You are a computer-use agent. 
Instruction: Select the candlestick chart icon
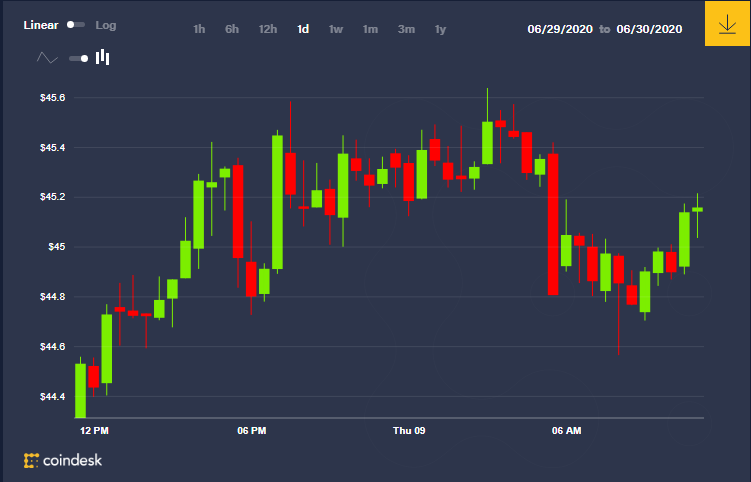point(102,57)
